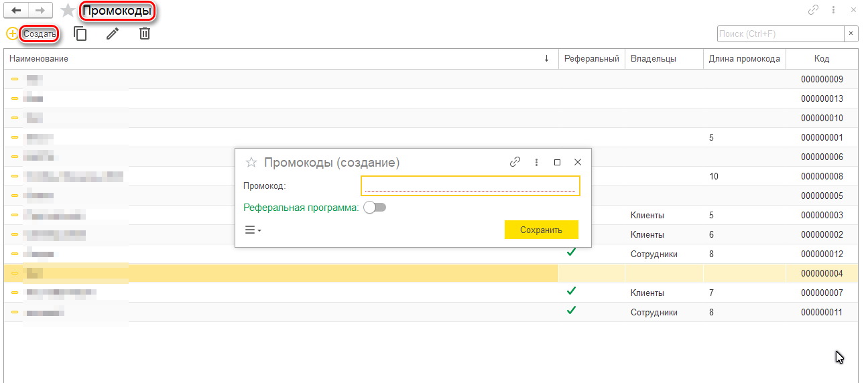868x383 pixels.
Task: Copy link to list via chain icon
Action: click(814, 10)
